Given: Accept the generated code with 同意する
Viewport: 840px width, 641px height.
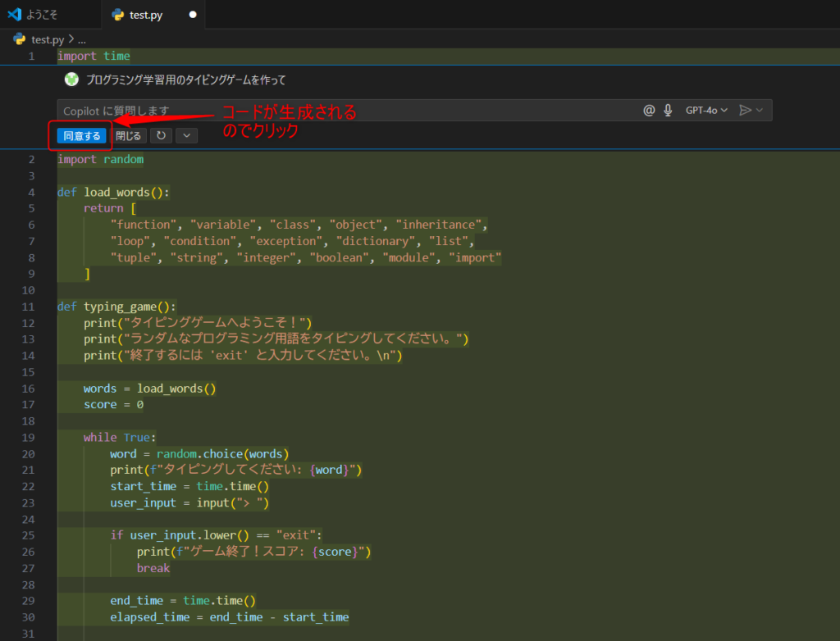Looking at the screenshot, I should pos(81,136).
